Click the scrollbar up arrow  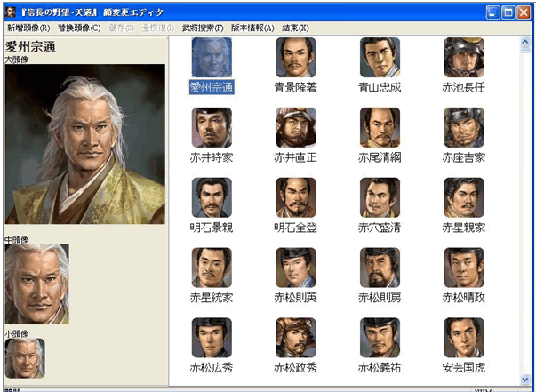point(525,42)
